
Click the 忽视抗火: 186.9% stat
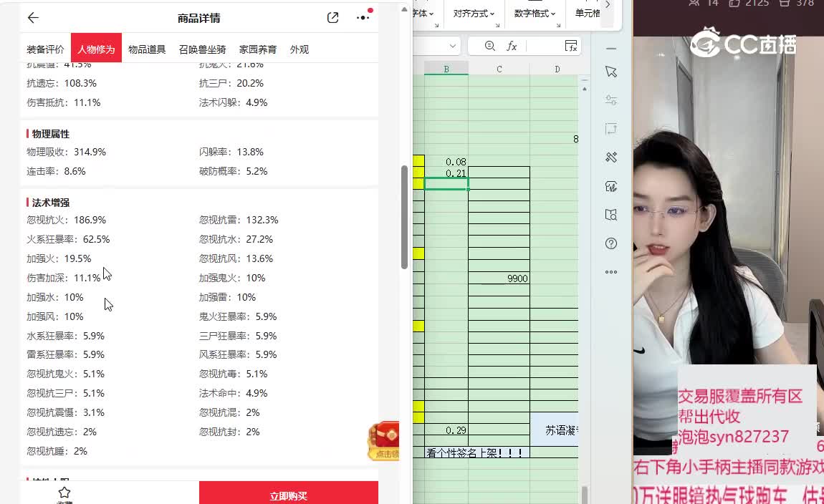[66, 220]
